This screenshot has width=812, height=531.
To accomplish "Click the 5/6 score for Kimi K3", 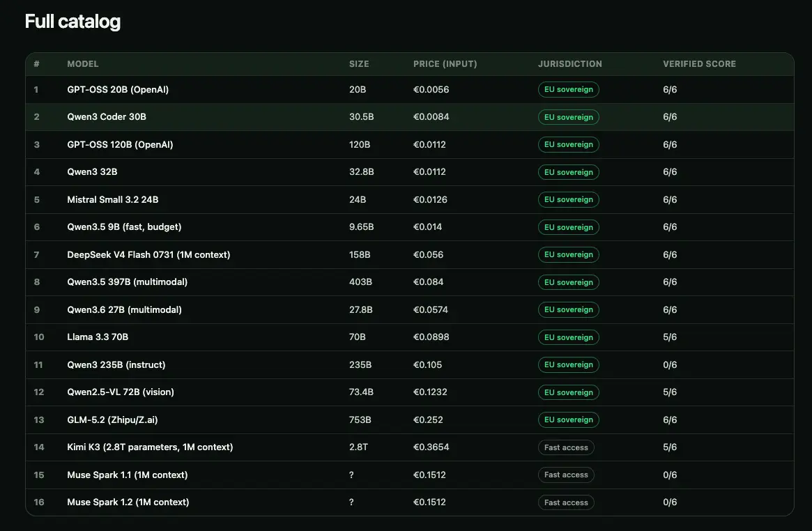I will 670,447.
